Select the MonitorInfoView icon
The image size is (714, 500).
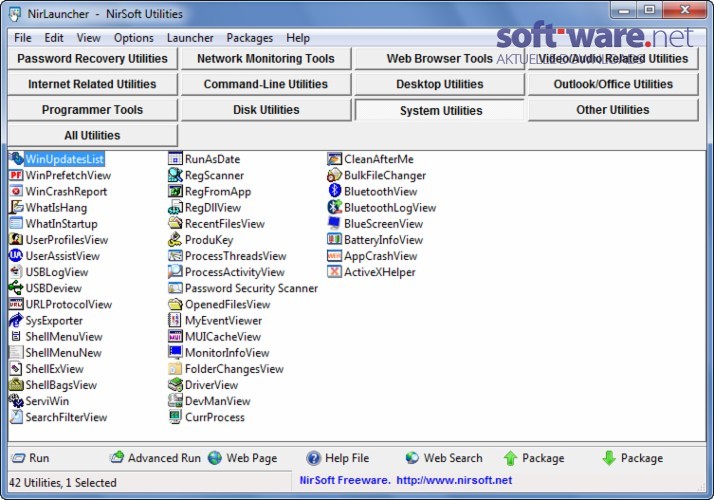coord(175,352)
